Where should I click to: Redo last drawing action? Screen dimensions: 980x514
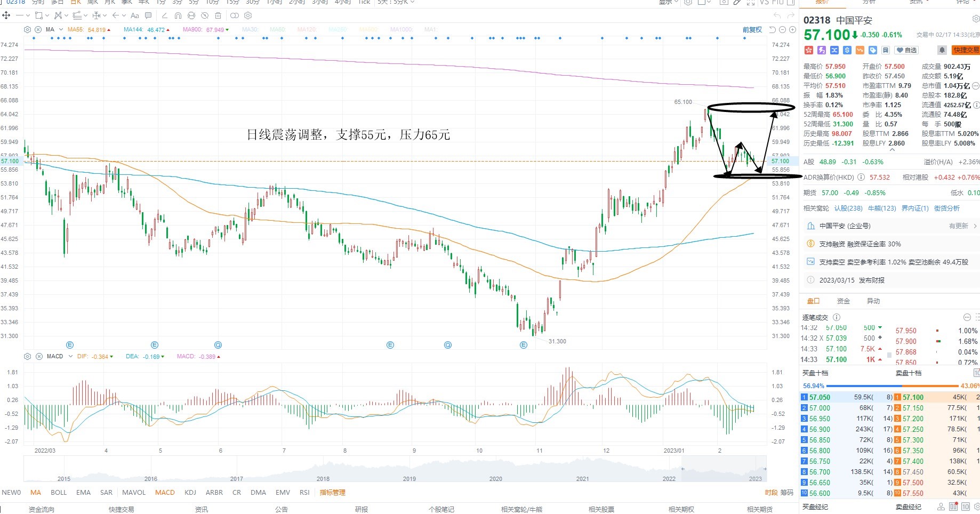791,15
